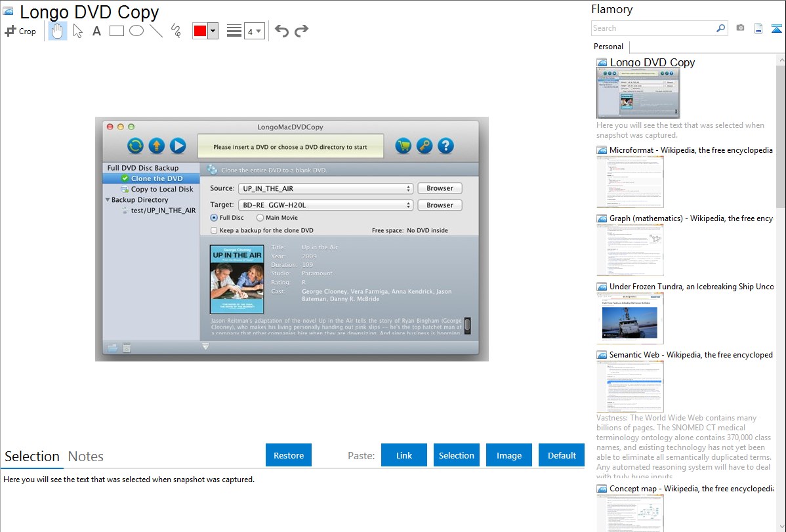Select Clone the DVD in sidebar
This screenshot has width=786, height=532.
click(152, 178)
